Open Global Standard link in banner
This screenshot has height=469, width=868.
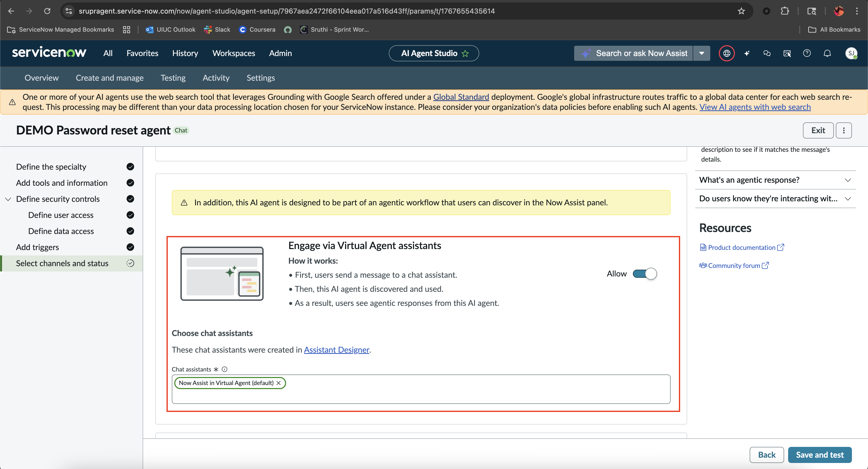coord(461,97)
